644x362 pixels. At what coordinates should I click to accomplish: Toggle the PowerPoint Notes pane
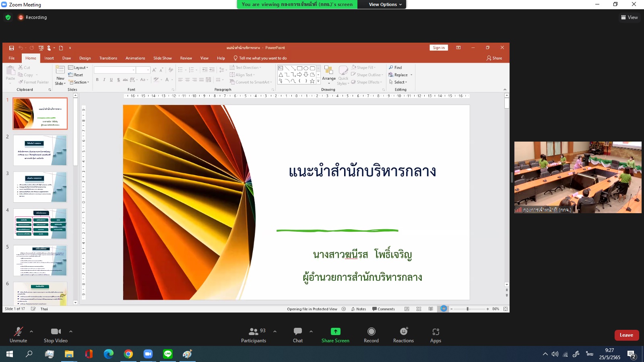coord(359,309)
